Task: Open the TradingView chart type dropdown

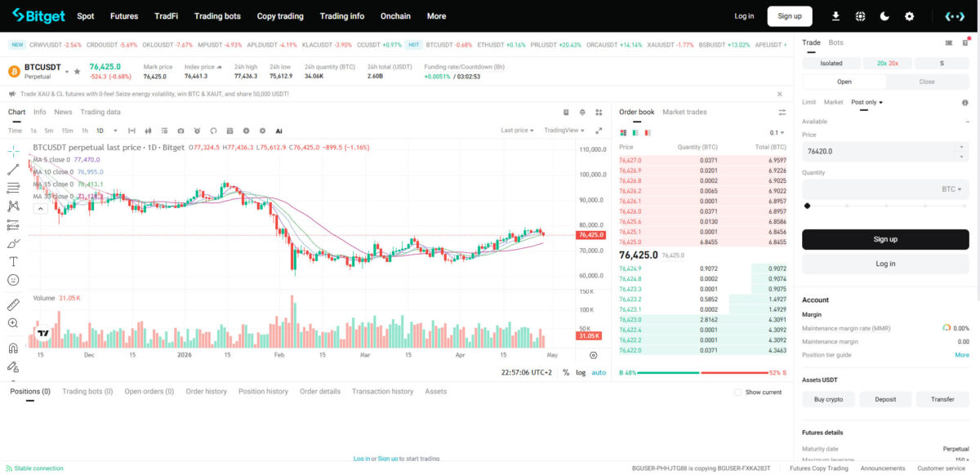Action: (x=564, y=131)
